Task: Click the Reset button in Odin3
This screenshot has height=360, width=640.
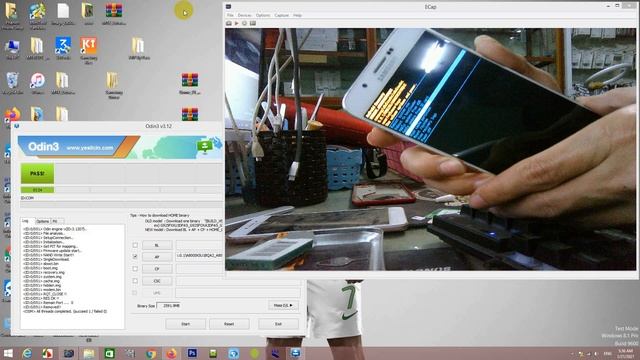Action: coord(229,324)
